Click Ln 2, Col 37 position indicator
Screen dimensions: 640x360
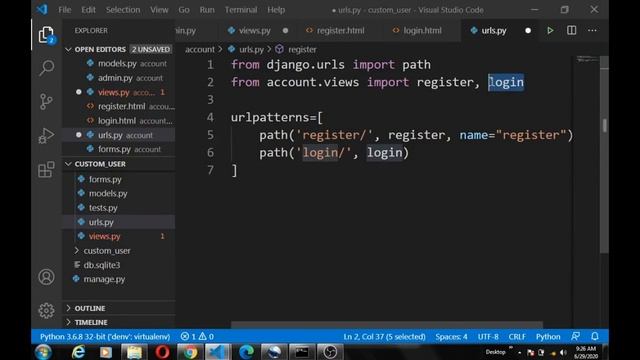click(384, 336)
